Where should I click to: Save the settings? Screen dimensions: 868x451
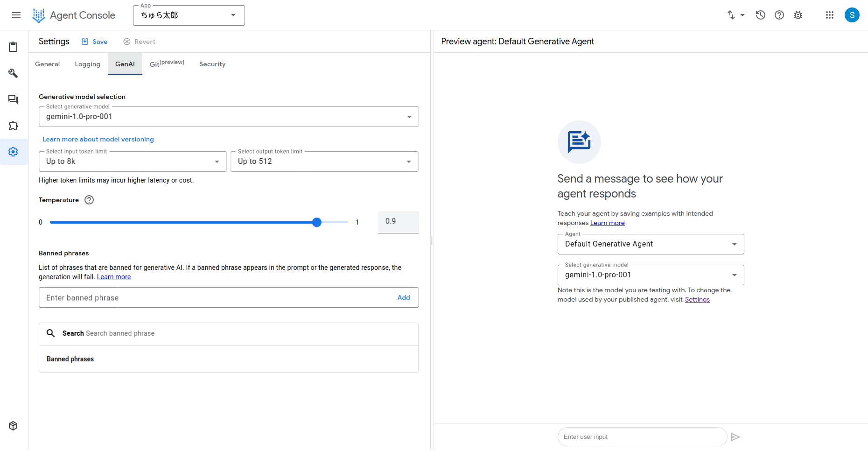(x=95, y=42)
